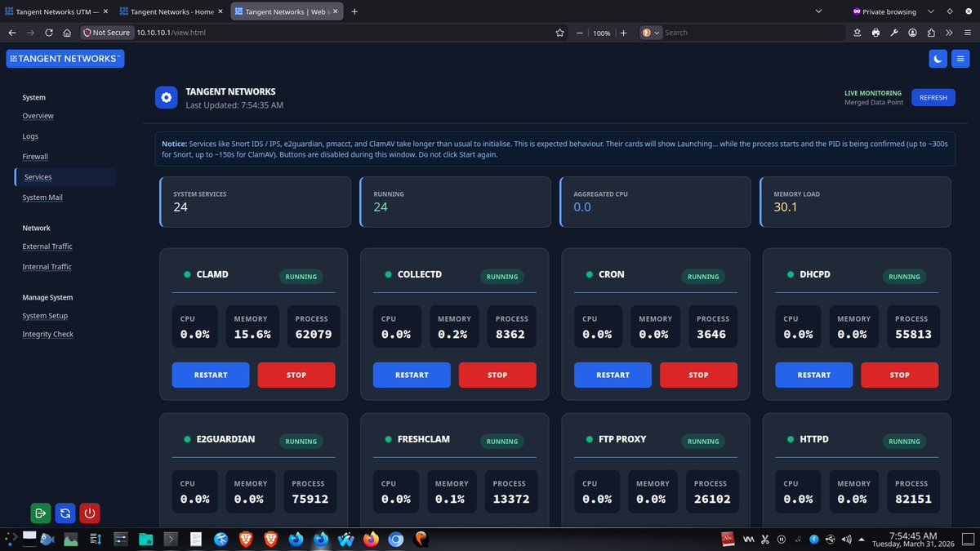Go to System Setup
This screenshot has width=980, height=551.
45,316
